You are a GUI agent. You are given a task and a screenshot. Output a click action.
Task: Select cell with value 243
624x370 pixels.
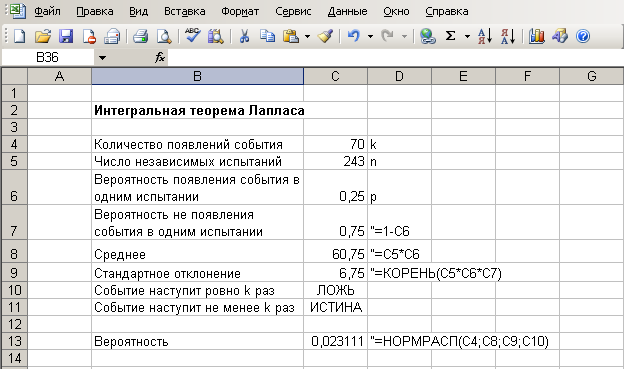click(x=335, y=162)
